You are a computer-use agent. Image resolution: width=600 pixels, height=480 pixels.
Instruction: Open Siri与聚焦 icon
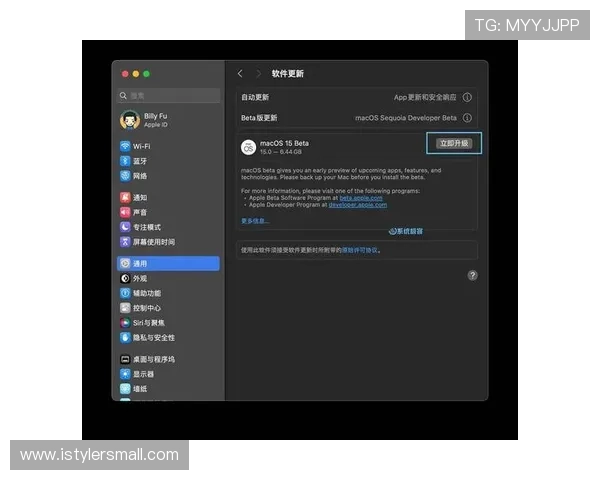coord(125,323)
